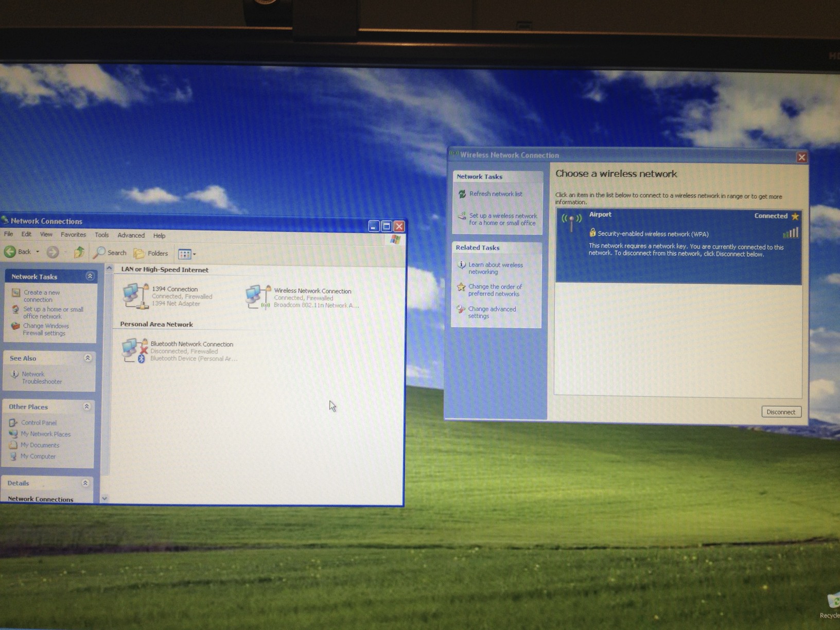The height and width of the screenshot is (630, 840).
Task: Click the Windows Firewall settings icon
Action: coord(15,326)
